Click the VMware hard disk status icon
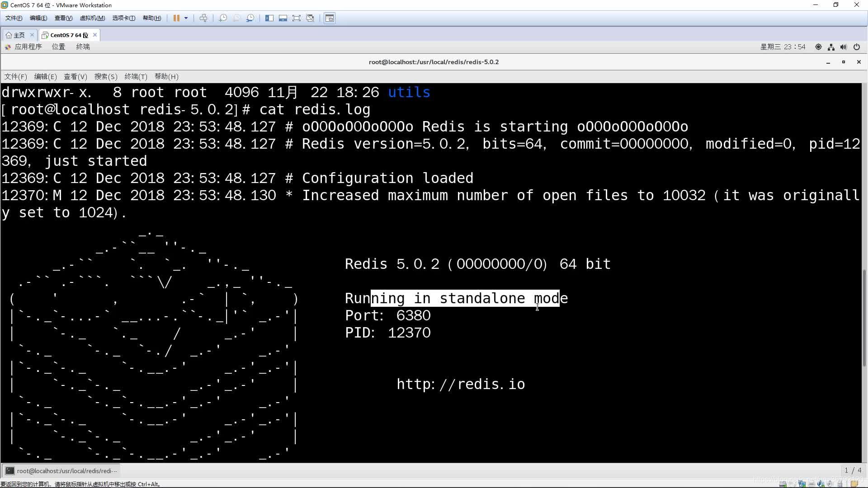 pos(783,483)
